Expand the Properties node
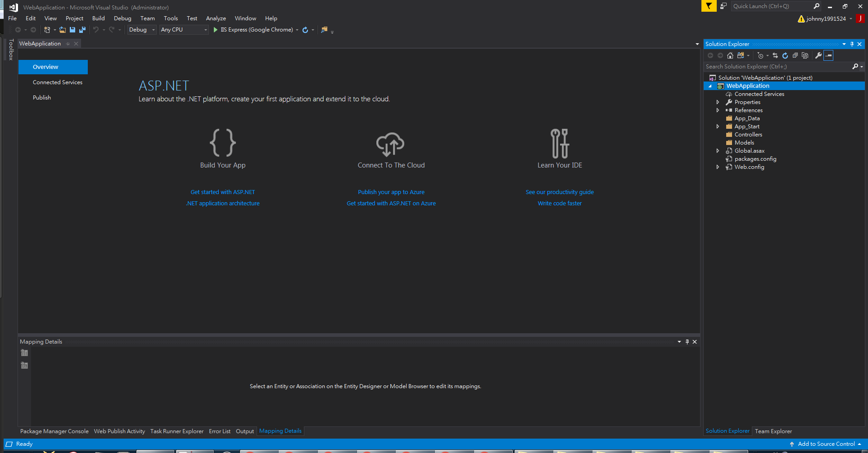Screen dimensions: 868x453 point(718,102)
